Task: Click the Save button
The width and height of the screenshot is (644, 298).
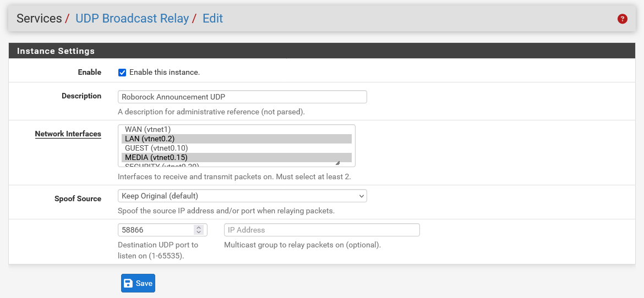Action: [x=138, y=283]
